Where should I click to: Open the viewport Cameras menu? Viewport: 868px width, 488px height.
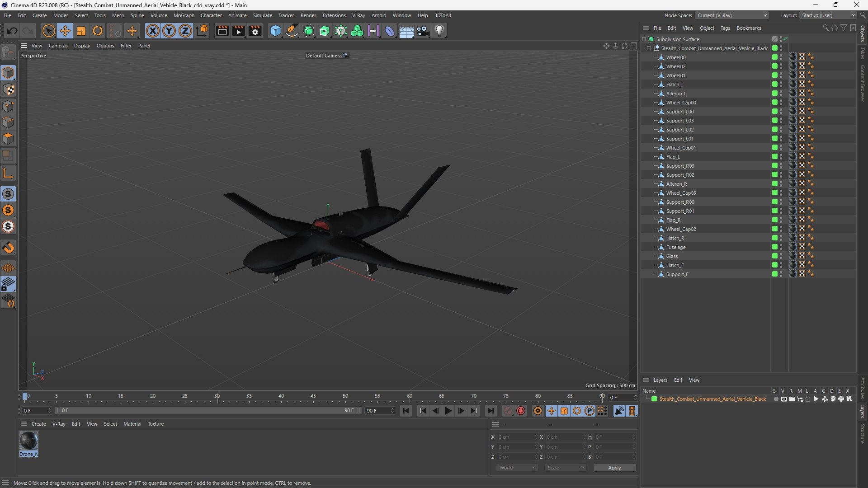point(58,46)
